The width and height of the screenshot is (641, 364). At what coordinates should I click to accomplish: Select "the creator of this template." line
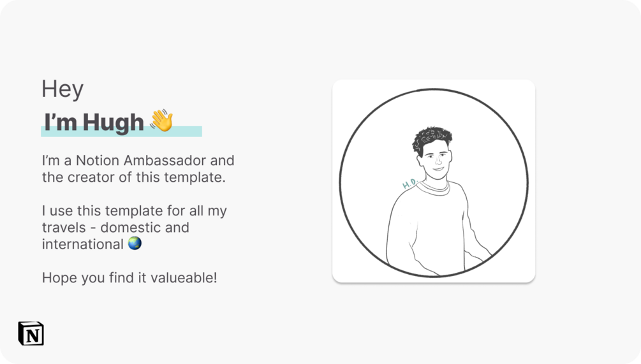point(133,177)
